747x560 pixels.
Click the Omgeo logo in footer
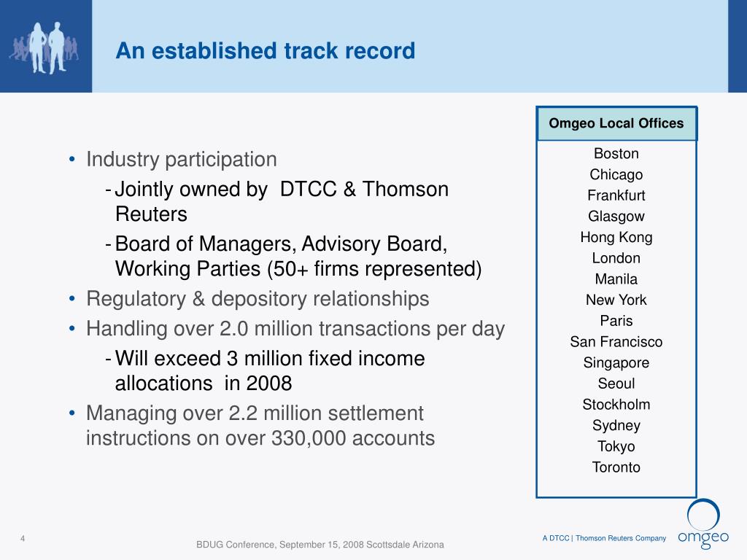click(x=703, y=524)
